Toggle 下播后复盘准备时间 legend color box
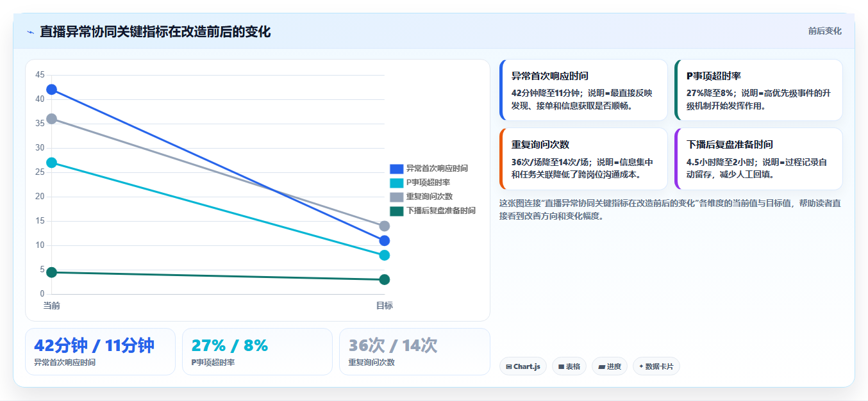The height and width of the screenshot is (401, 868). 396,211
